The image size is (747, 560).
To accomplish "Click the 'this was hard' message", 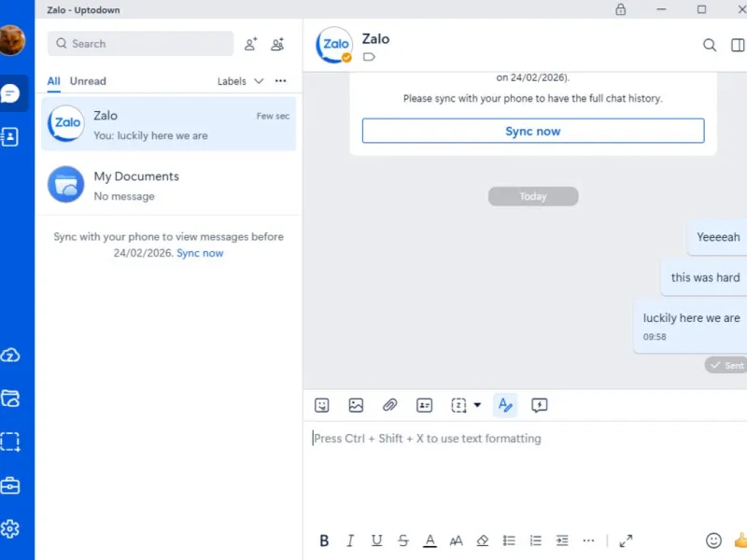I will click(x=704, y=277).
